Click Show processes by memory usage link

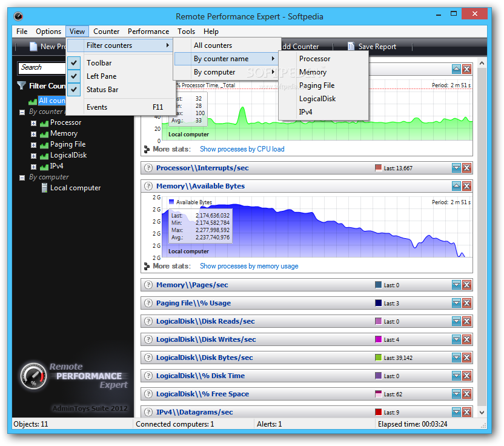click(x=249, y=266)
